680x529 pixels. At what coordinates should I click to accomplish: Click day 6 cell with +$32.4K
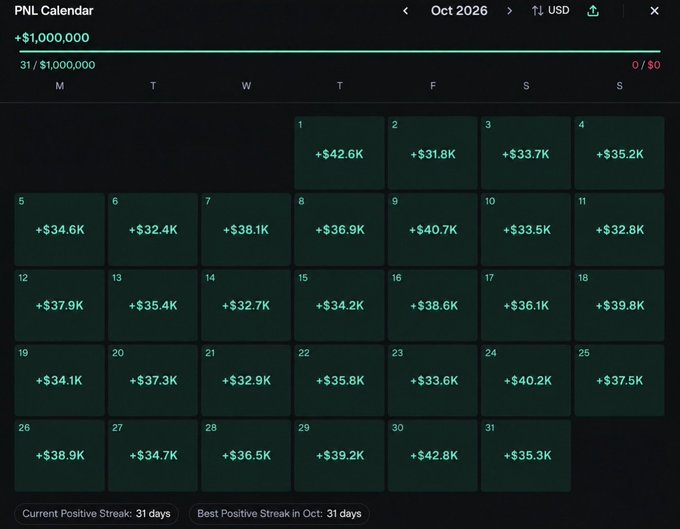click(x=153, y=229)
